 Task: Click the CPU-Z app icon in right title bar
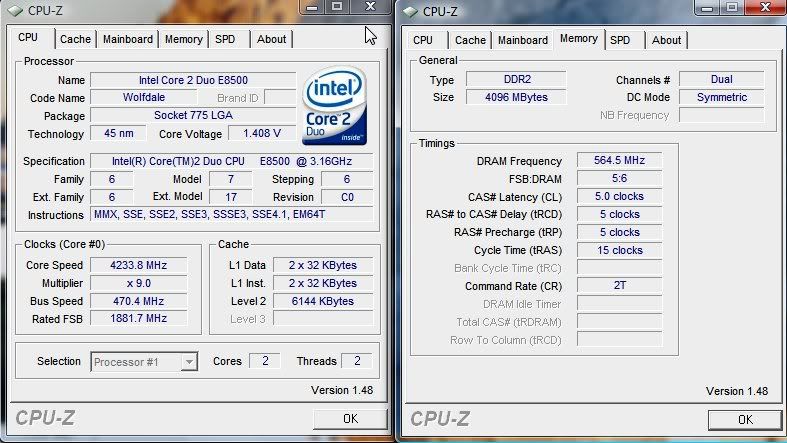click(410, 11)
